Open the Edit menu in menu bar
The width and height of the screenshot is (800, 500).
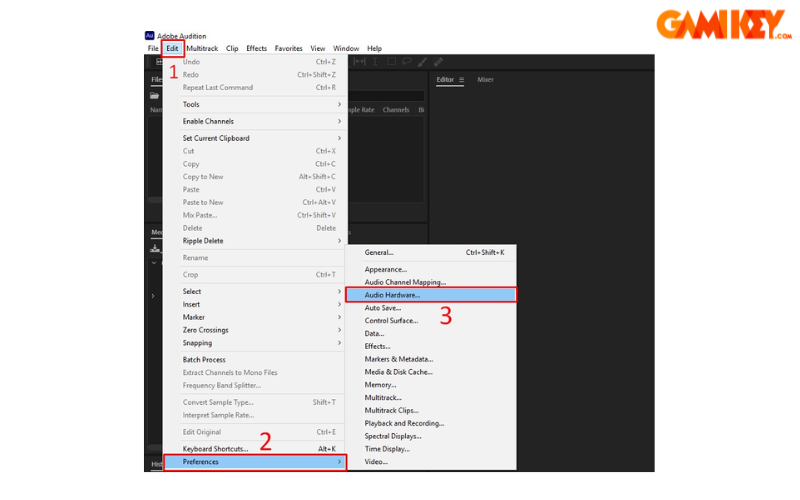click(x=173, y=48)
